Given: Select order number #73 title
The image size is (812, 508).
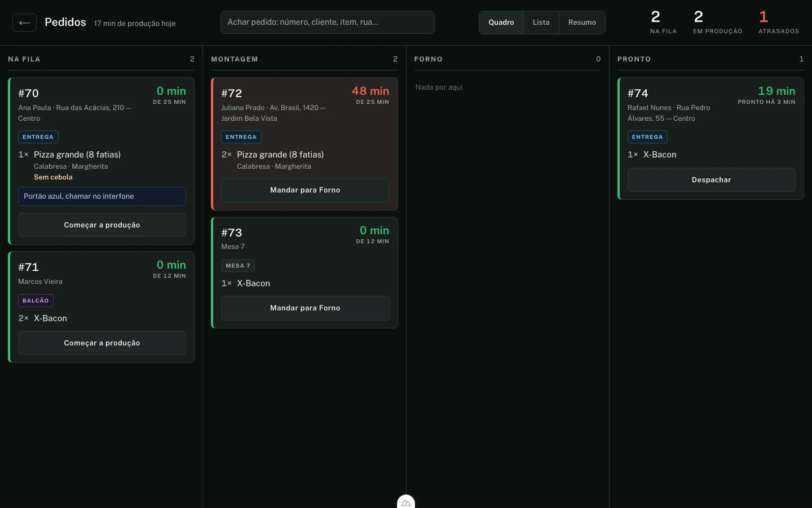Looking at the screenshot, I should (232, 233).
